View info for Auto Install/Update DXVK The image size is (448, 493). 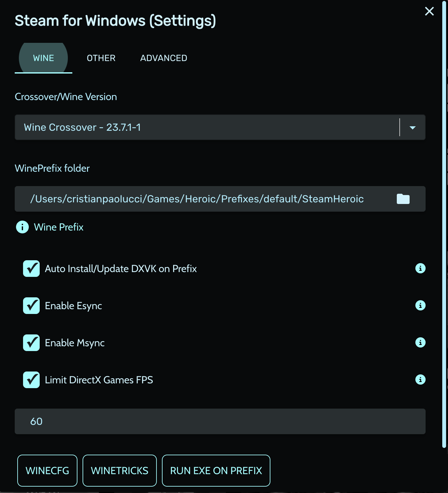[420, 268]
